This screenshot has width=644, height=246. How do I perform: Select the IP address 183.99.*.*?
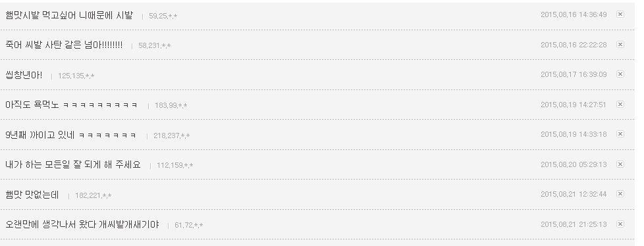click(171, 105)
